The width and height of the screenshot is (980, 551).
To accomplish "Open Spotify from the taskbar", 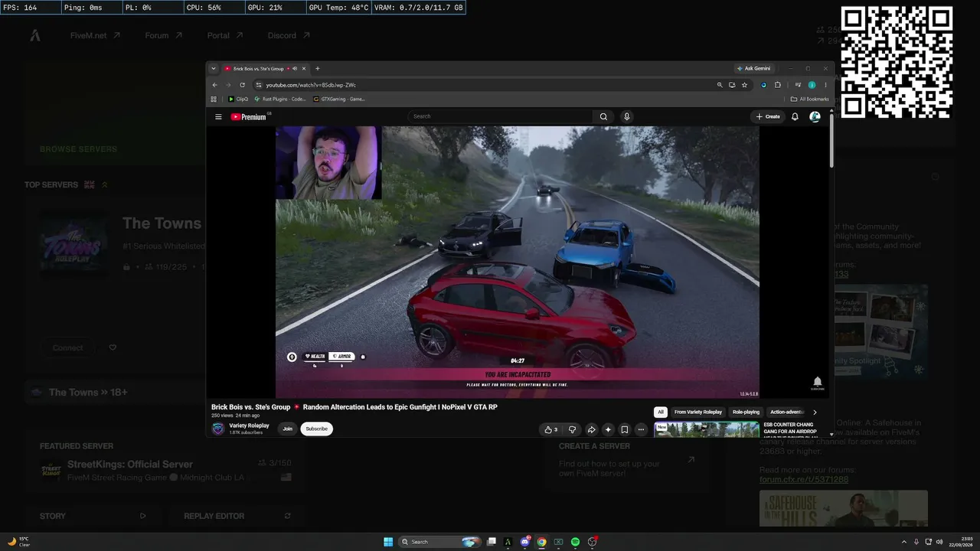I will pos(576,542).
